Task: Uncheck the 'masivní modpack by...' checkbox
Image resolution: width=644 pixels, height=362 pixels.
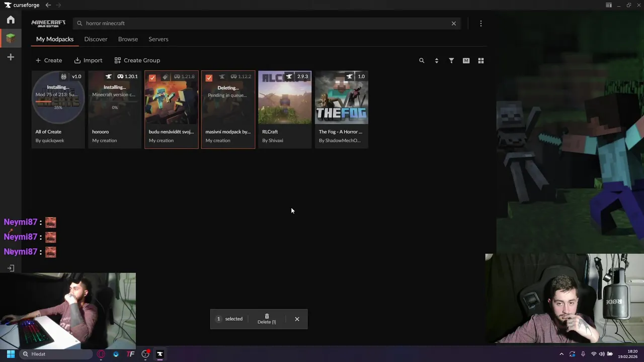Action: coord(209,78)
